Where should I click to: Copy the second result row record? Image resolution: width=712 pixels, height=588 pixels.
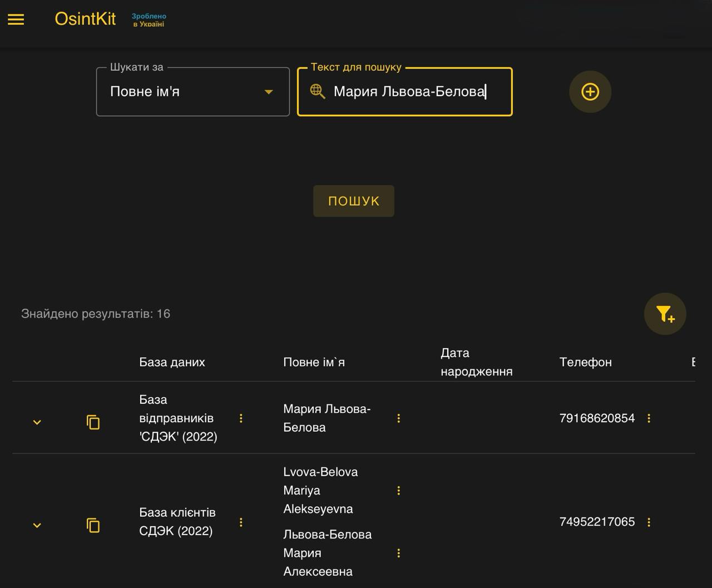tap(93, 525)
